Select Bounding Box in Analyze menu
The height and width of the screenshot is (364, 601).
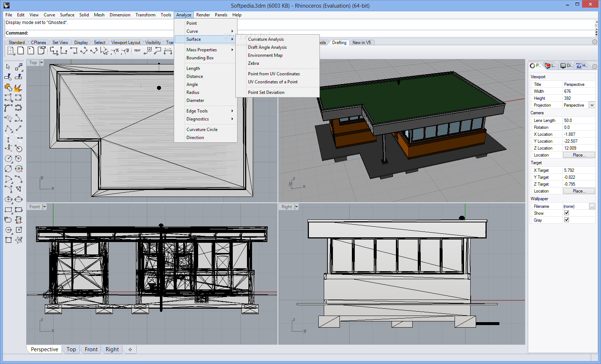206,58
